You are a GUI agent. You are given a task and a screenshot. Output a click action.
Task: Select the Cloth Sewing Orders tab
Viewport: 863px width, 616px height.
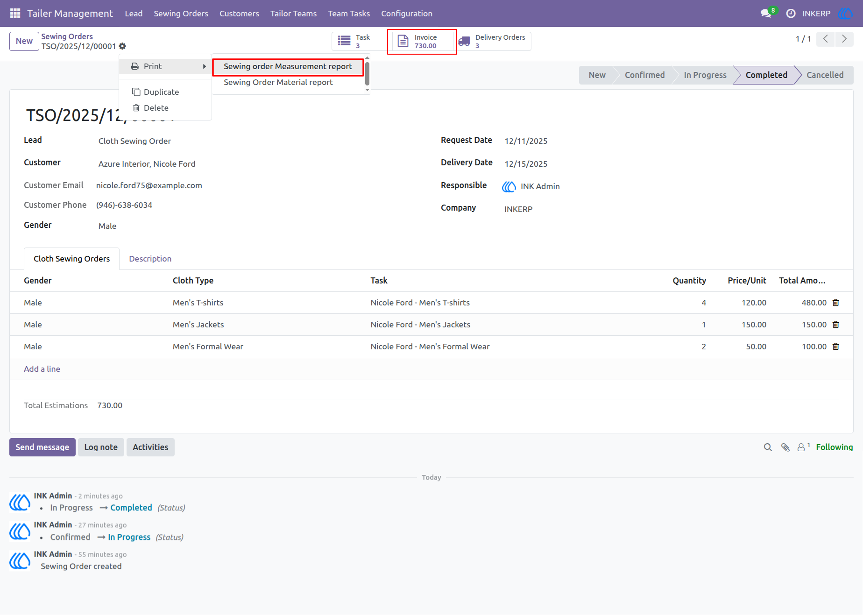coord(72,259)
